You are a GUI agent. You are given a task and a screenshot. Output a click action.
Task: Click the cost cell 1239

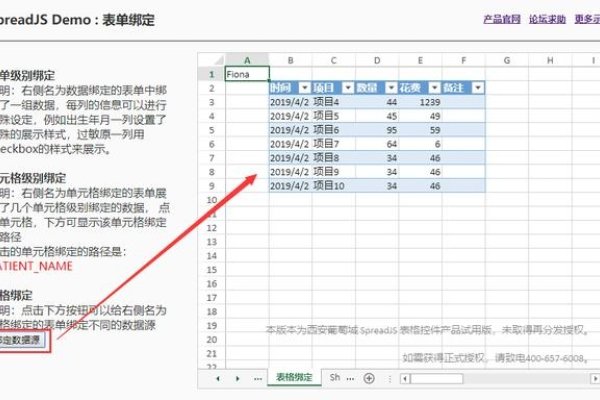[x=420, y=102]
